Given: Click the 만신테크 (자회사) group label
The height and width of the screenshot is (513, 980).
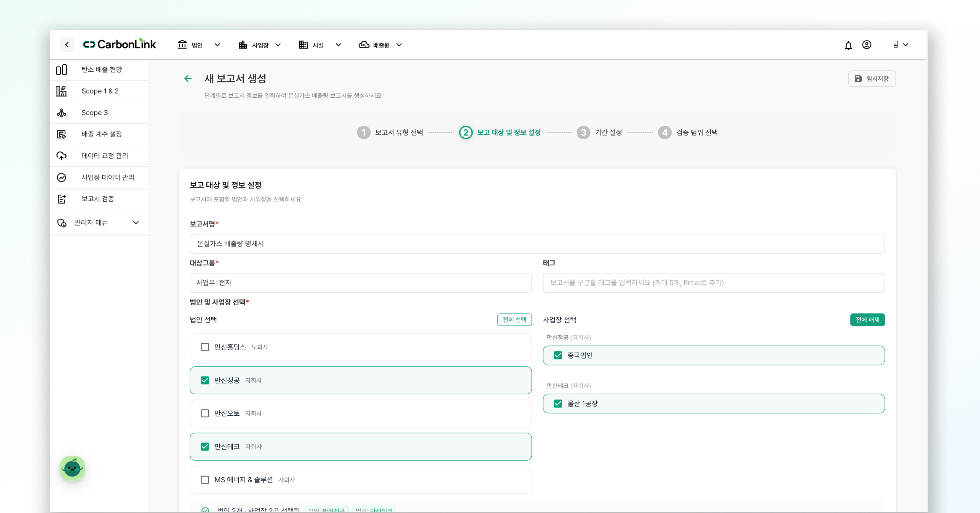Looking at the screenshot, I should tap(568, 386).
